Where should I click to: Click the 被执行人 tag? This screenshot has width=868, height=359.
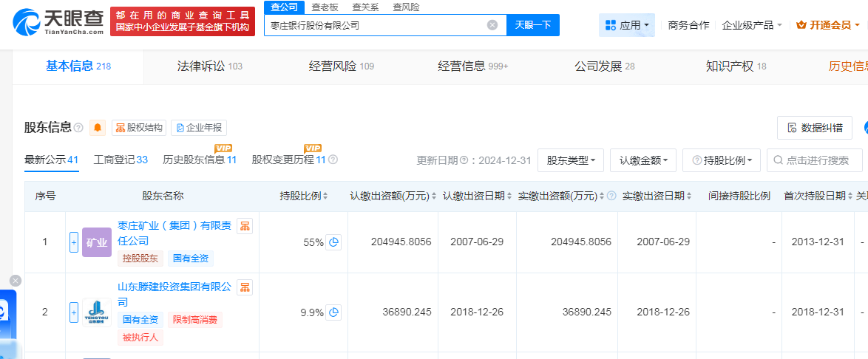click(140, 337)
